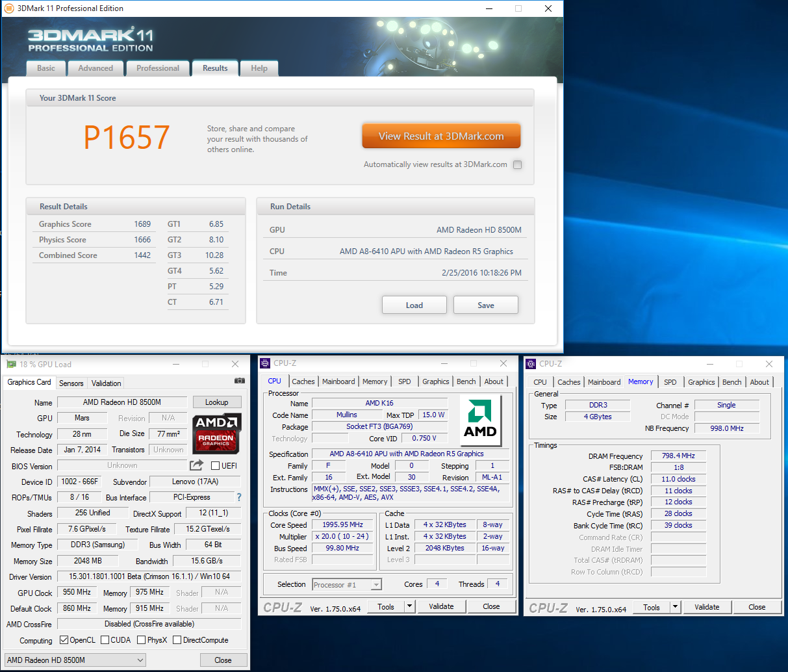Image resolution: width=788 pixels, height=672 pixels.
Task: Open SPD tab in CPU-Z processor window
Action: coord(405,381)
